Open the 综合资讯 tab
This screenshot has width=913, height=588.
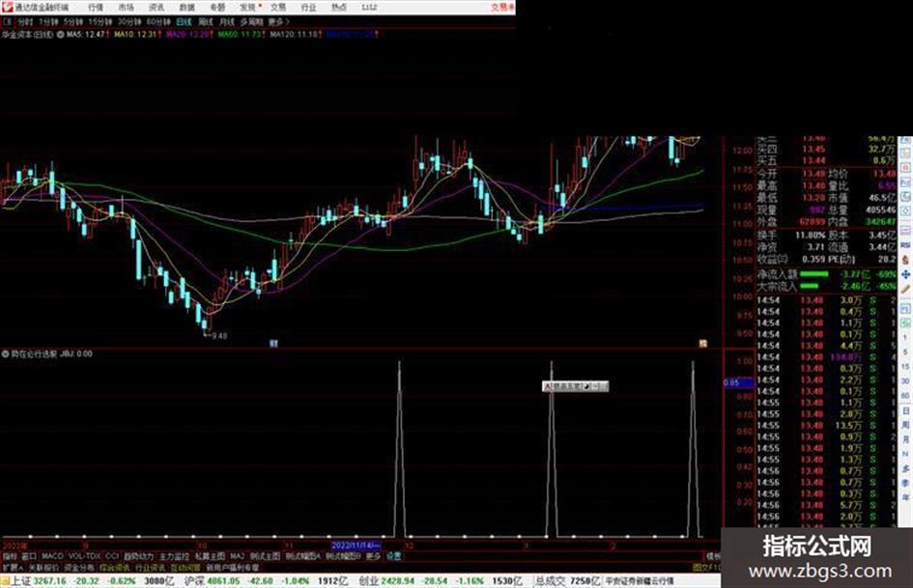(115, 567)
